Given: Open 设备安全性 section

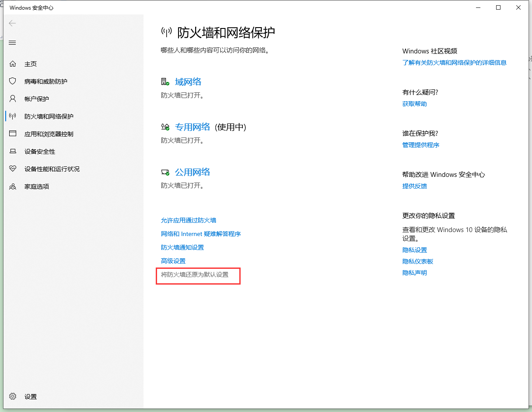Looking at the screenshot, I should tap(40, 151).
